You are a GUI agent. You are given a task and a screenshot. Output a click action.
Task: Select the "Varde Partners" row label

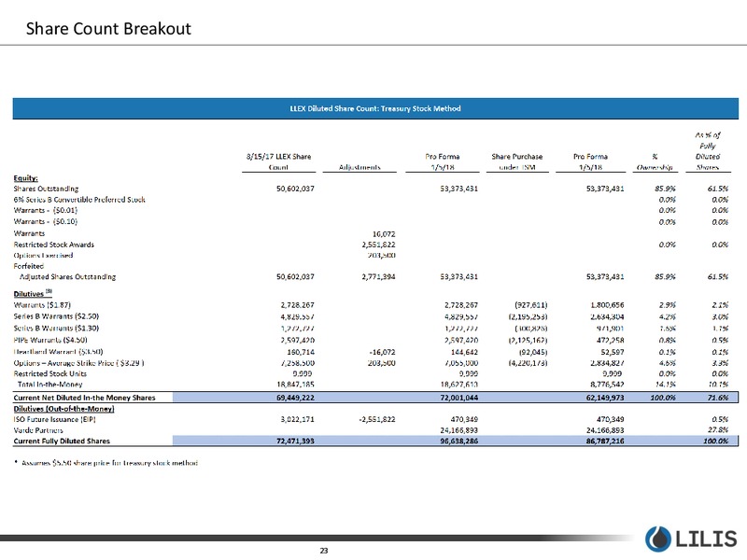coord(38,430)
